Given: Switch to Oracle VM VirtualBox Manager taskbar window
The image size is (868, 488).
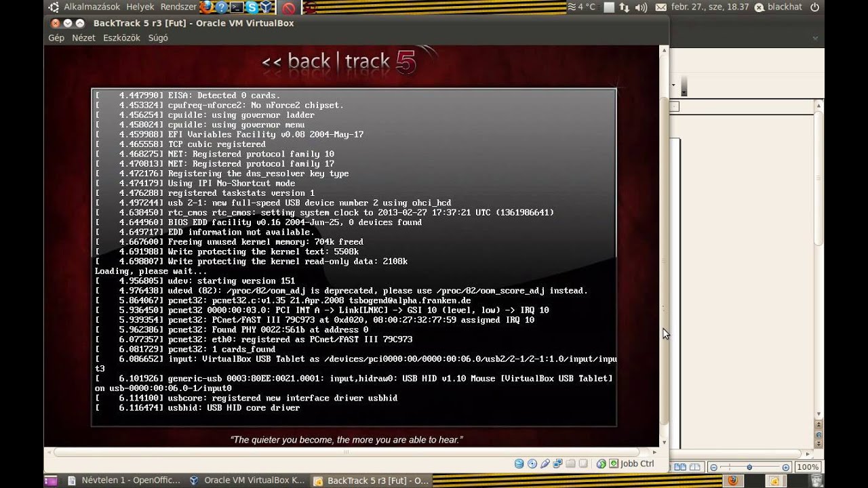Looking at the screenshot, I should [x=248, y=481].
